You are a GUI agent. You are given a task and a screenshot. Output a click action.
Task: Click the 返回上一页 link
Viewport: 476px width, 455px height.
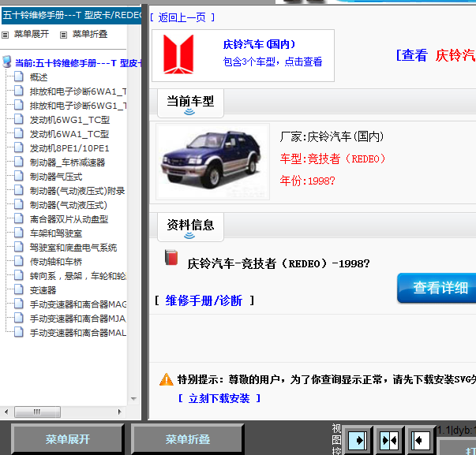pyautogui.click(x=182, y=17)
